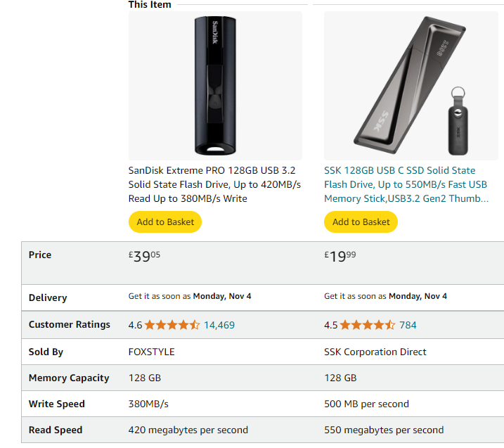Click the SSK flash drive product image

click(x=411, y=86)
